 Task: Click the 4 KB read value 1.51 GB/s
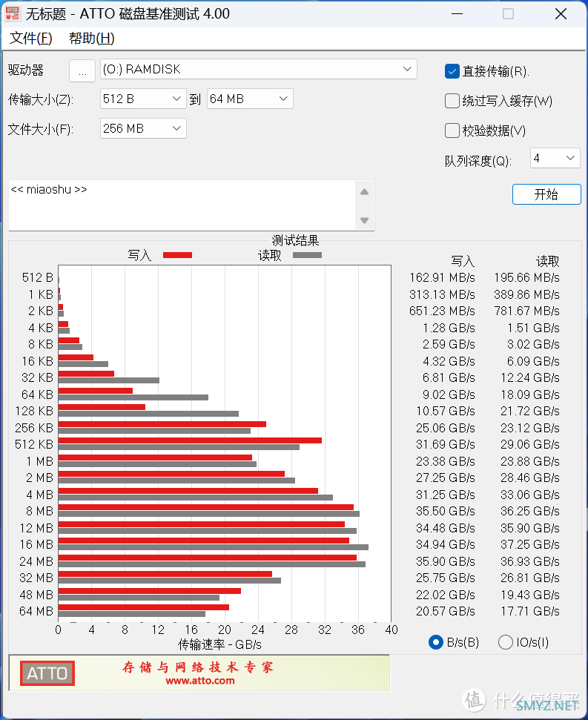point(533,328)
